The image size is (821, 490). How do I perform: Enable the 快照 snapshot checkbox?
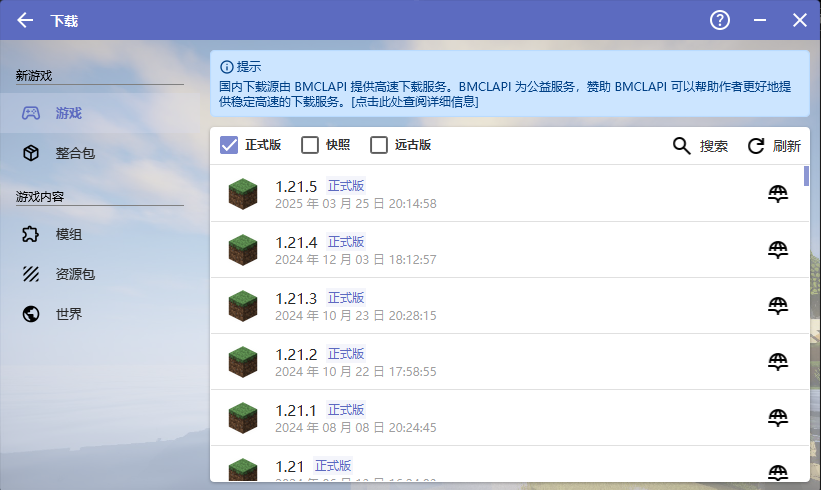310,145
